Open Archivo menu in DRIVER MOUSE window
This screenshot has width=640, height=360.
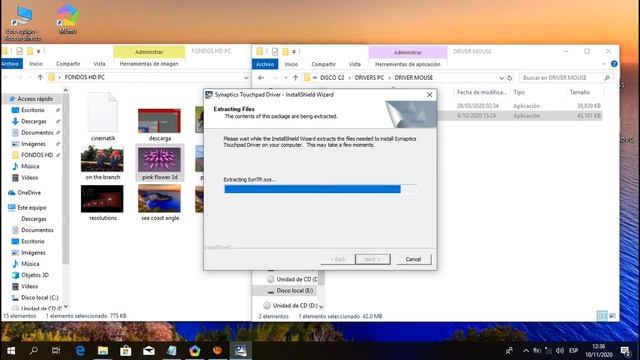coord(265,64)
